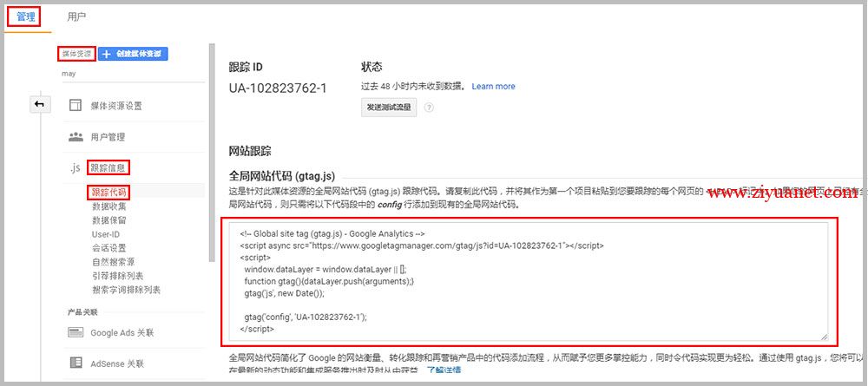Open AdSense 关联 settings
Viewport: 868px width, 386px height.
pyautogui.click(x=117, y=363)
